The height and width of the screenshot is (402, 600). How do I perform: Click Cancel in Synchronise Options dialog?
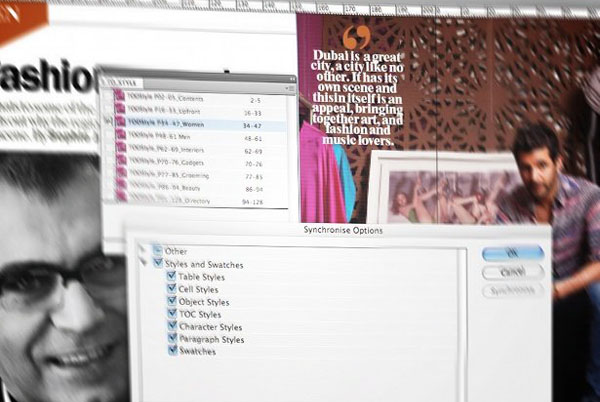click(510, 272)
